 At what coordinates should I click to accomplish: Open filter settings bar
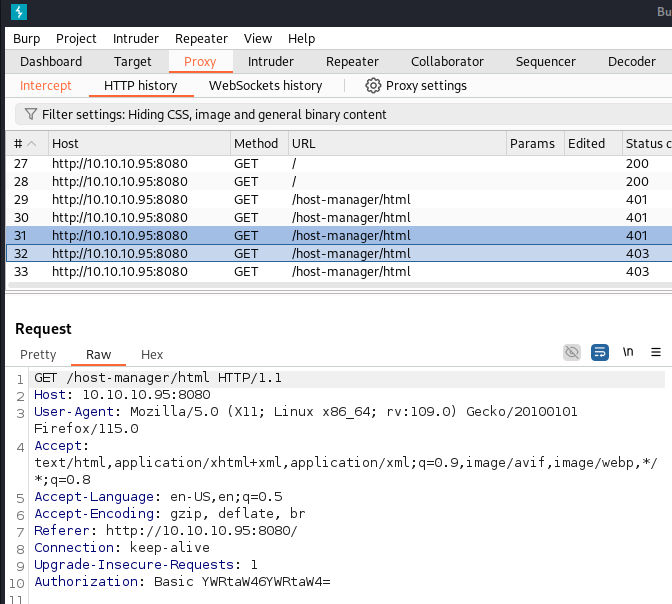214,115
